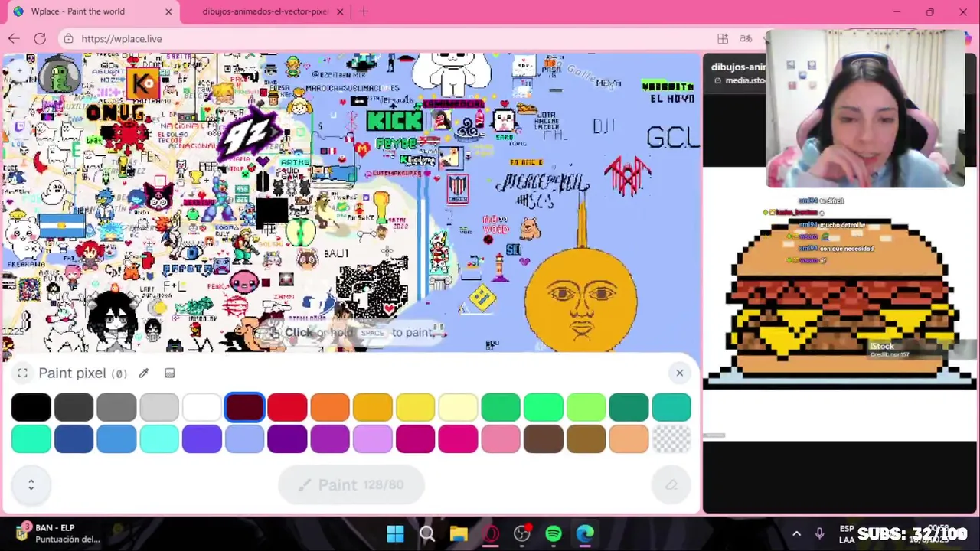Image resolution: width=980 pixels, height=551 pixels.
Task: Open the Windows Start menu
Action: click(x=395, y=533)
